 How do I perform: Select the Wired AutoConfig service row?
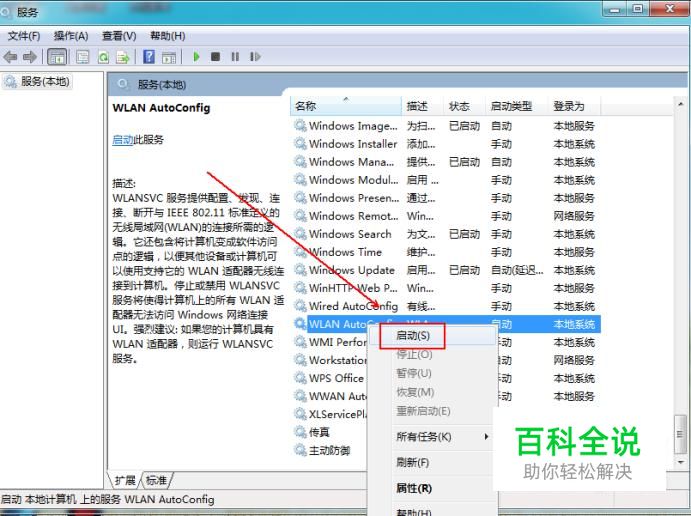(446, 306)
